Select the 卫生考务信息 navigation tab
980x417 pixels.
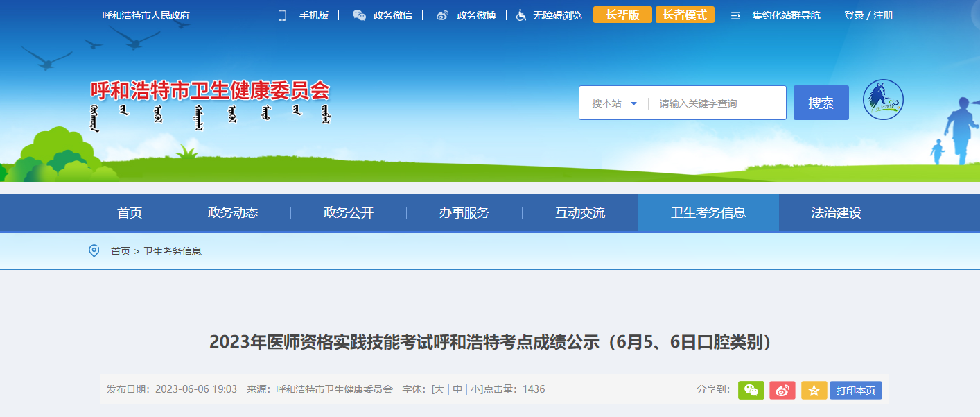point(708,213)
